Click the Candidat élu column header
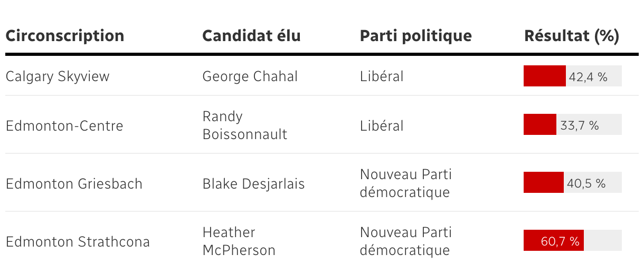Viewport: 644px width, 274px height. coord(251,36)
